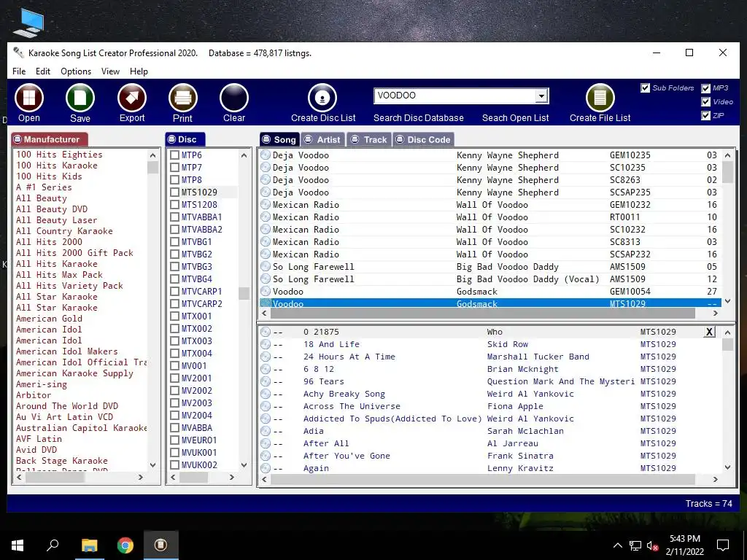This screenshot has width=747, height=560.
Task: Click disc icon next to 96 Tears
Action: (x=266, y=381)
